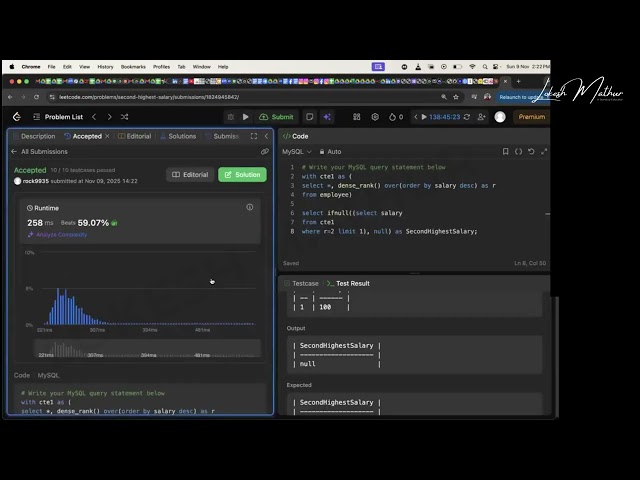
Task: Open the Profiles menu
Action: [x=161, y=67]
